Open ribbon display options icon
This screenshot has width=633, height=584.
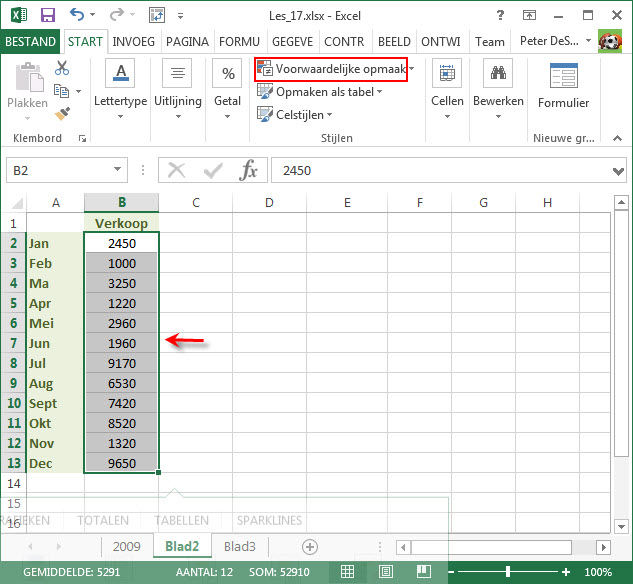[529, 15]
